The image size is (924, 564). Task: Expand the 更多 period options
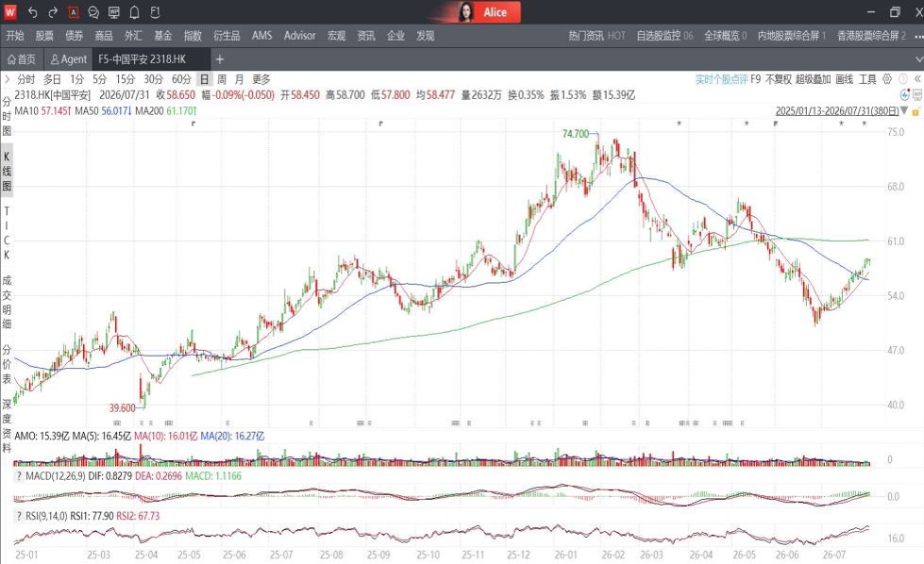point(261,79)
